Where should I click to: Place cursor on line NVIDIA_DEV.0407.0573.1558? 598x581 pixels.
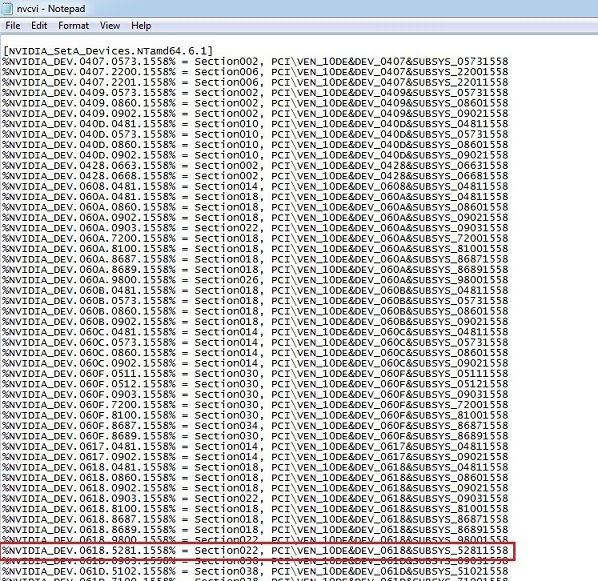click(x=256, y=61)
